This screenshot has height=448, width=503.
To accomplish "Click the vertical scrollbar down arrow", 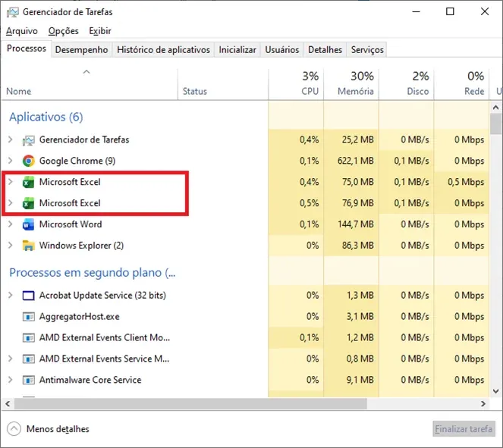I will coord(495,391).
